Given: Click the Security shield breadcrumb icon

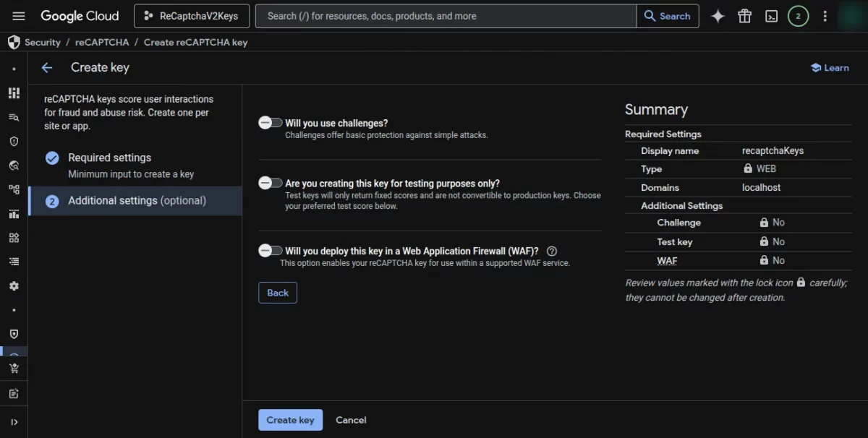Looking at the screenshot, I should coord(14,42).
